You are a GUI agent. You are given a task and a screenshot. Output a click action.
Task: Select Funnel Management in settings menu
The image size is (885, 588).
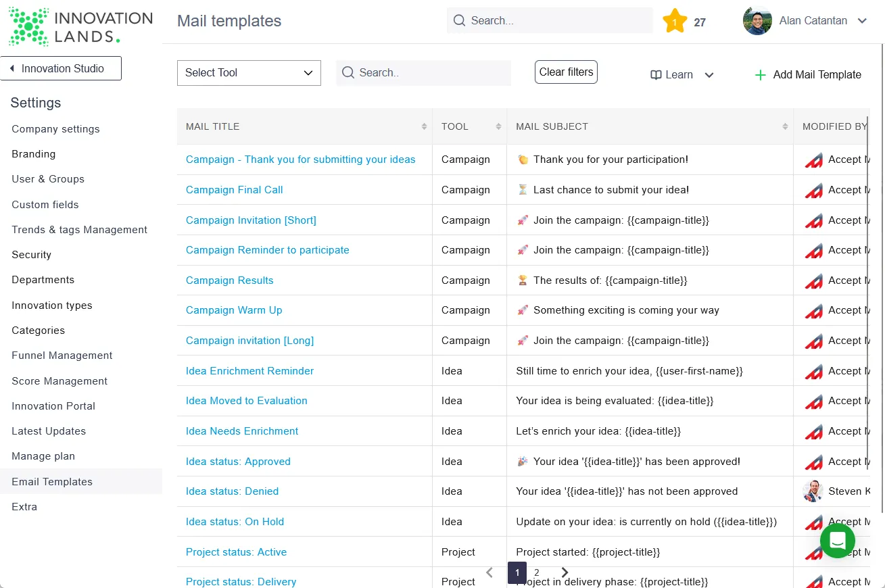(62, 356)
